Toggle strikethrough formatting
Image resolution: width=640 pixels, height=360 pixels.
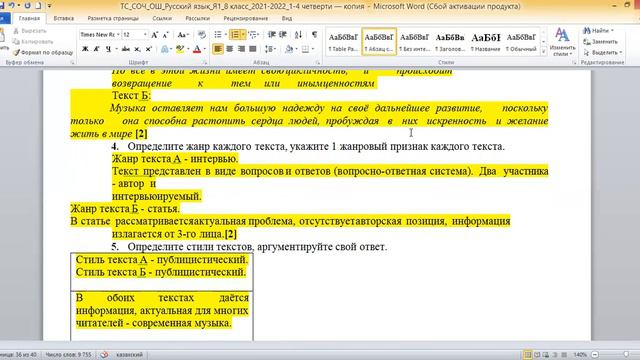pos(126,49)
